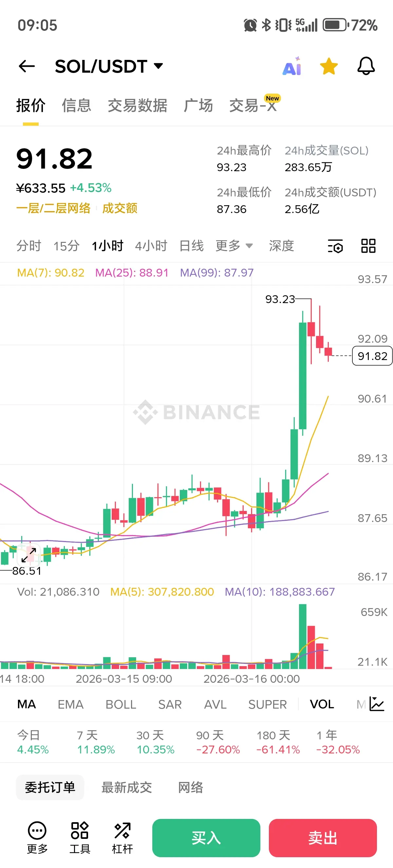This screenshot has width=393, height=868.
Task: Switch to the 交易数据 tab
Action: click(138, 105)
